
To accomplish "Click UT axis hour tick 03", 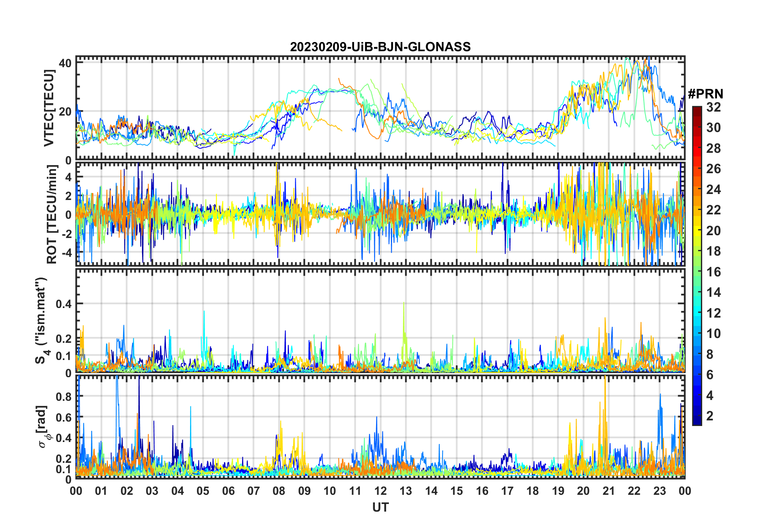I will (x=152, y=491).
